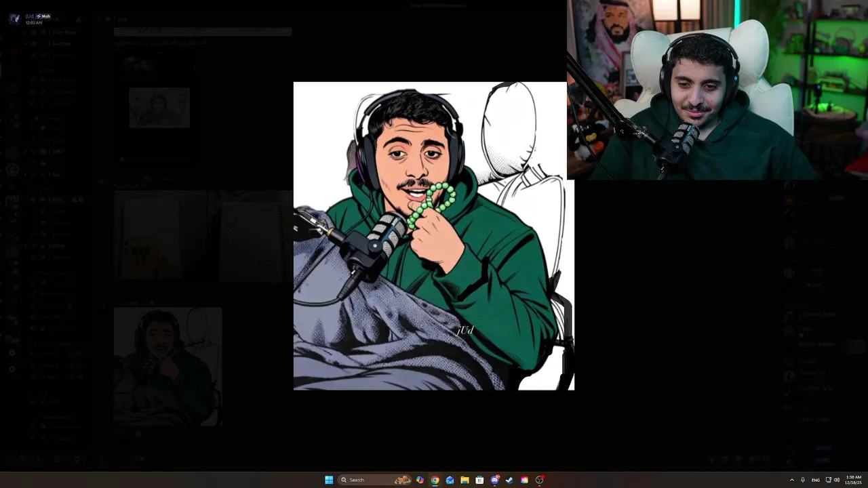This screenshot has height=488, width=868.
Task: Click the taskbar Search box
Action: click(x=375, y=480)
